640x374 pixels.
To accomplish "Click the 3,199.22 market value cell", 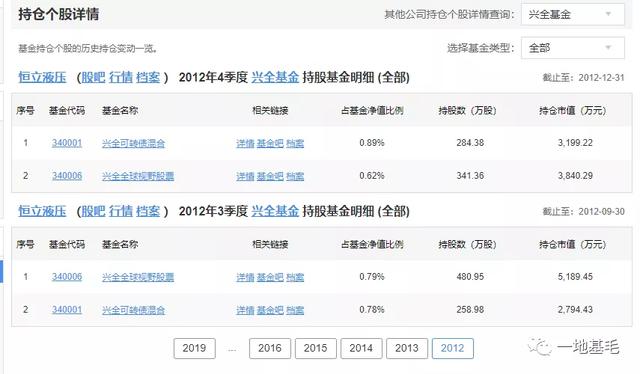I will tap(575, 143).
